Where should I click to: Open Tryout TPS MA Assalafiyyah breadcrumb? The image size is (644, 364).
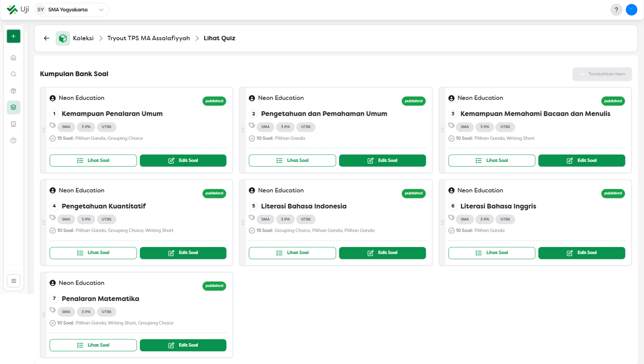point(149,38)
